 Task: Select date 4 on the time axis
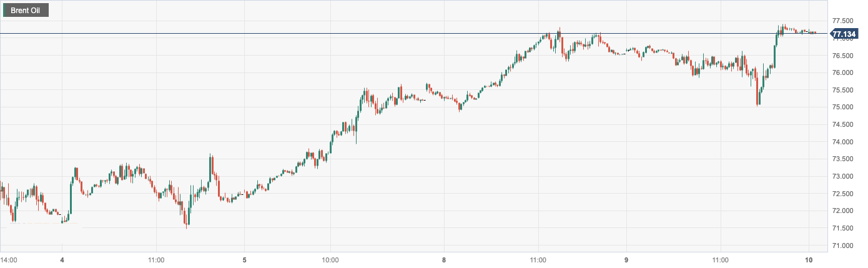(62, 259)
